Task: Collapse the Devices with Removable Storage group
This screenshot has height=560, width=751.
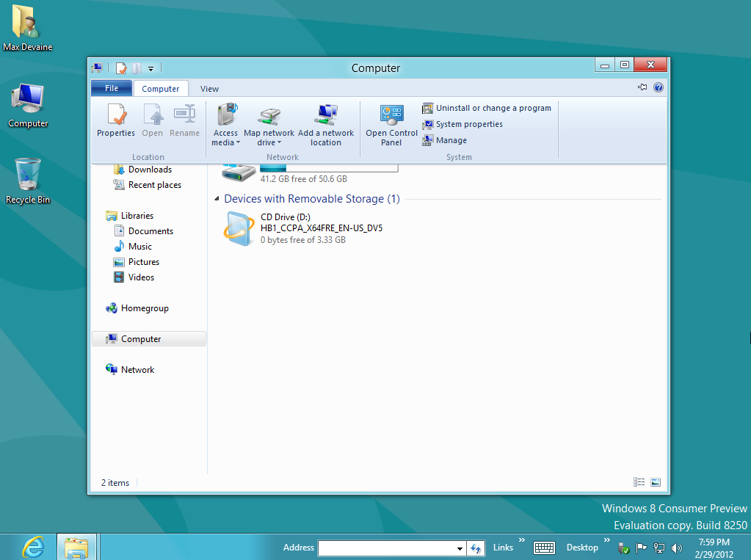Action: coord(217,199)
